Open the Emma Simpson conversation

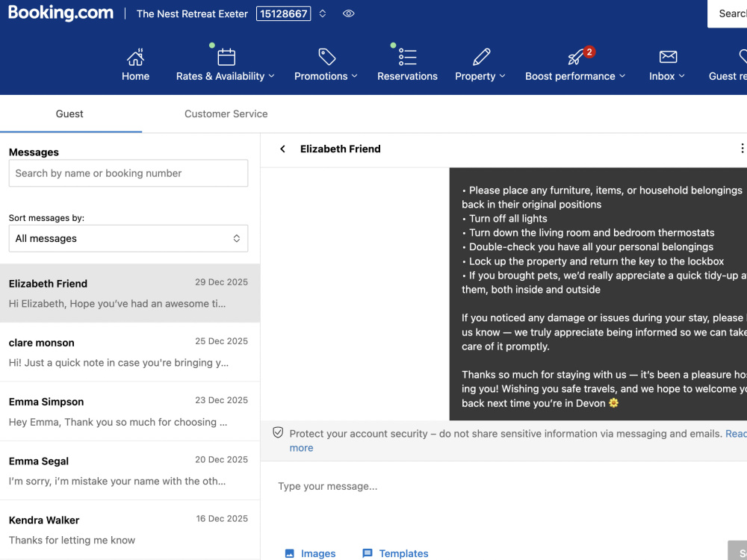click(x=130, y=411)
